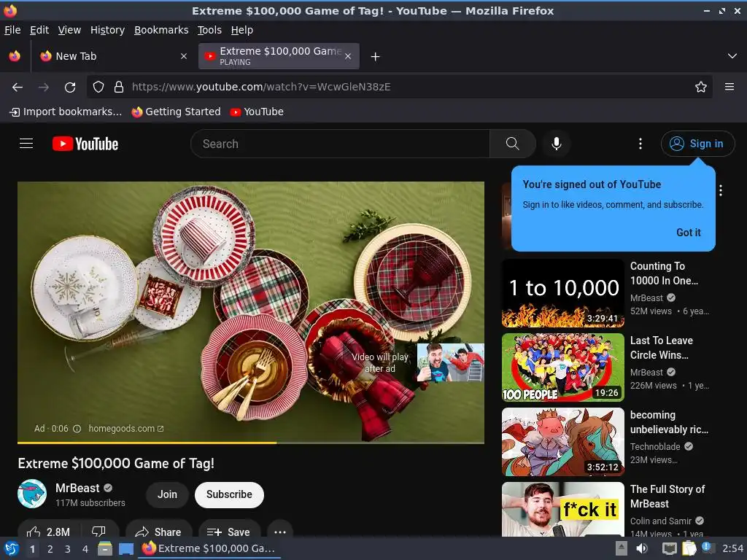Open MrBeast channel avatar
Image resolution: width=747 pixels, height=560 pixels.
32,494
